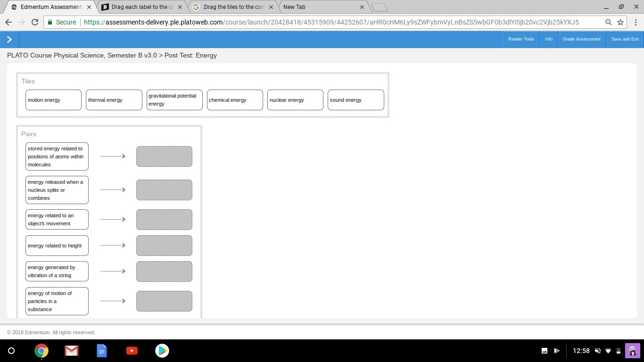Open Reader Tools
This screenshot has height=362, width=644.
[521, 39]
